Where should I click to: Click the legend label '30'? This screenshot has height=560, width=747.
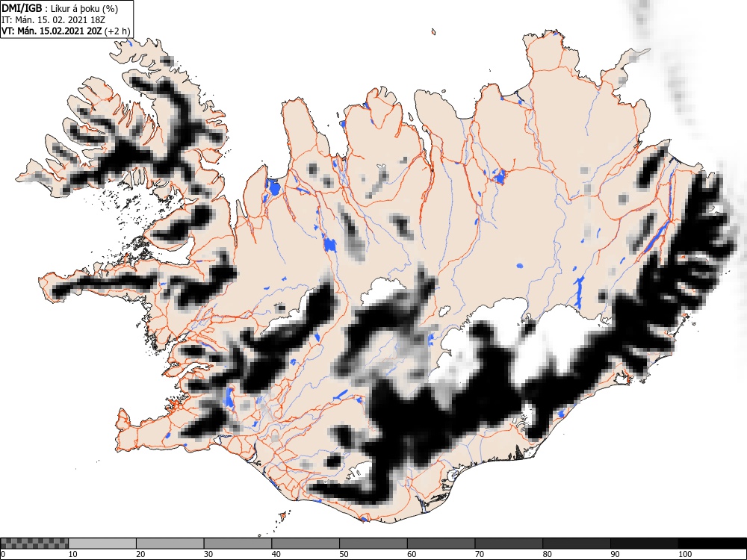[208, 554]
